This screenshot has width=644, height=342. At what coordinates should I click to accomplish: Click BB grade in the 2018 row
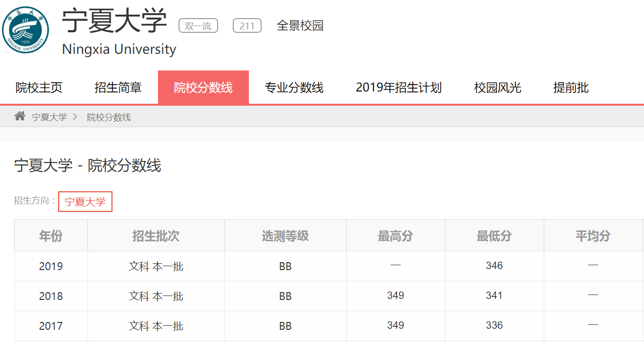(x=286, y=296)
